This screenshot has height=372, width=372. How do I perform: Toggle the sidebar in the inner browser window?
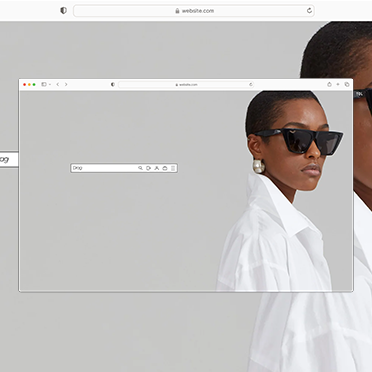coord(44,84)
